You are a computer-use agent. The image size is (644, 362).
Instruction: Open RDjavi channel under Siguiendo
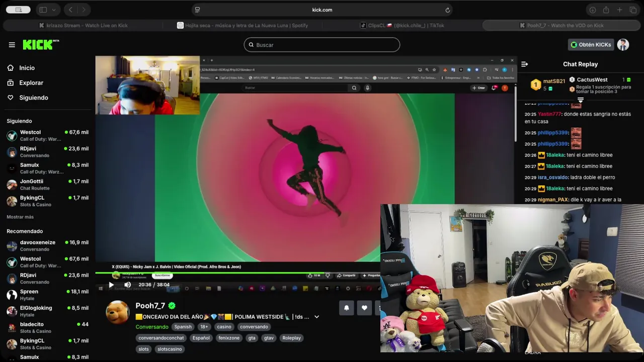[x=48, y=152]
